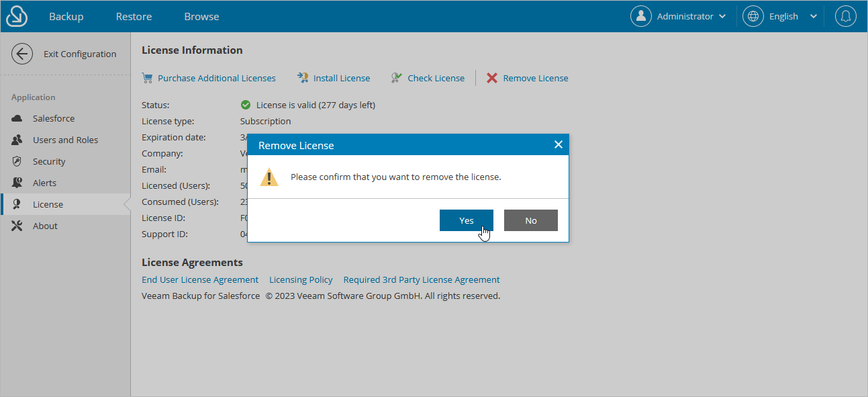Click the Check License link
The width and height of the screenshot is (868, 397).
point(436,78)
